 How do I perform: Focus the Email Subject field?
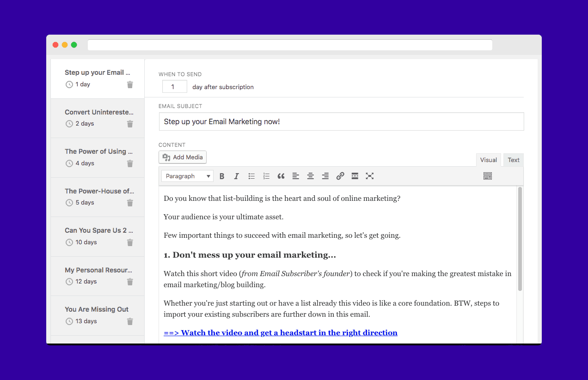point(341,122)
